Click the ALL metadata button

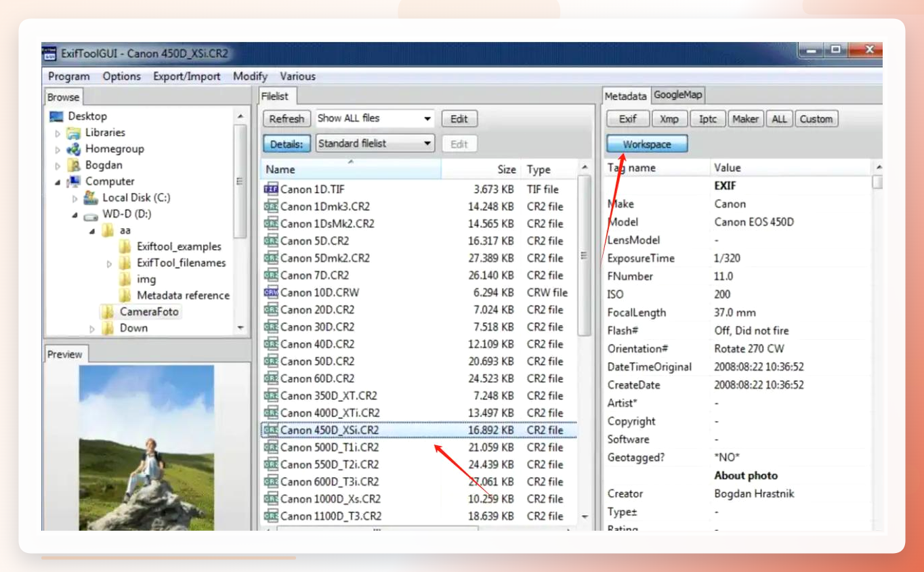(x=780, y=119)
